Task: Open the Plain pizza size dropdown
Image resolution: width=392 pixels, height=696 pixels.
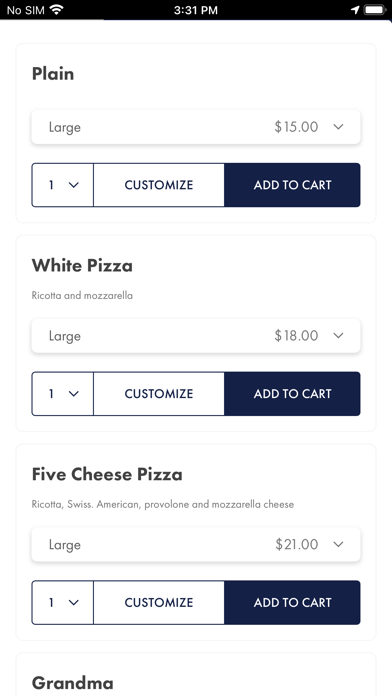Action: pos(196,127)
